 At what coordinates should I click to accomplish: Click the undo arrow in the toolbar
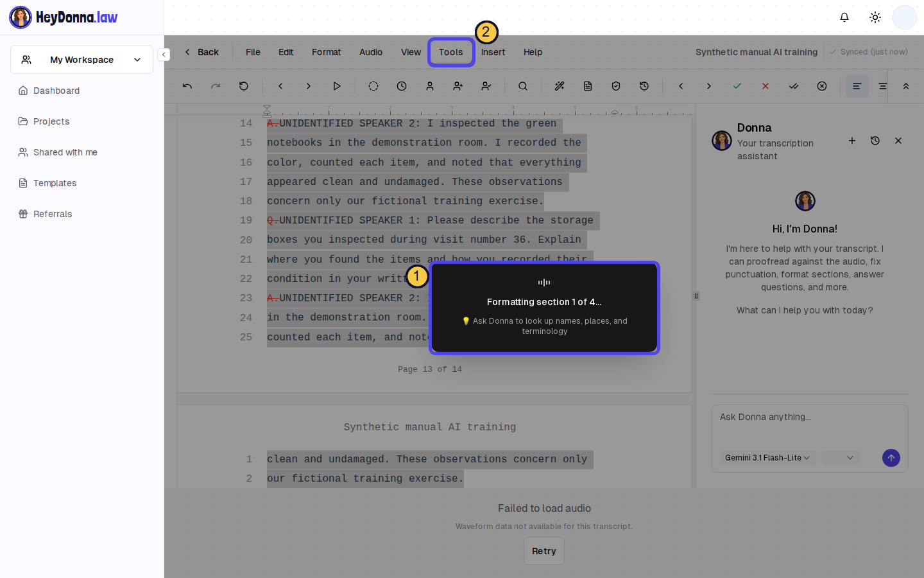click(x=187, y=86)
